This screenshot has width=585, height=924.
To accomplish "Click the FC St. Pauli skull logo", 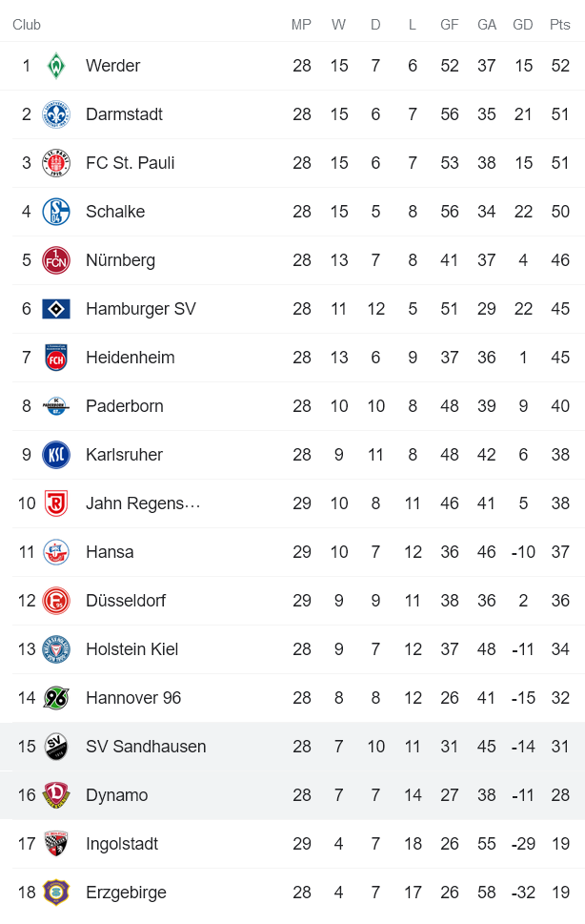I will [56, 163].
